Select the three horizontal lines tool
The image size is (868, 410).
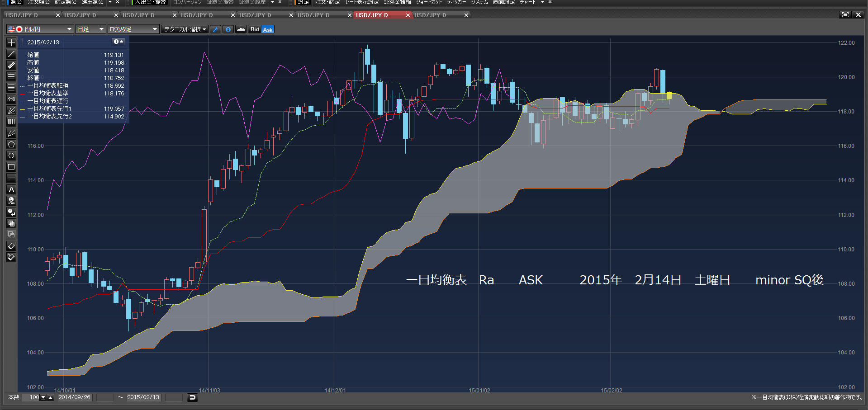11,76
